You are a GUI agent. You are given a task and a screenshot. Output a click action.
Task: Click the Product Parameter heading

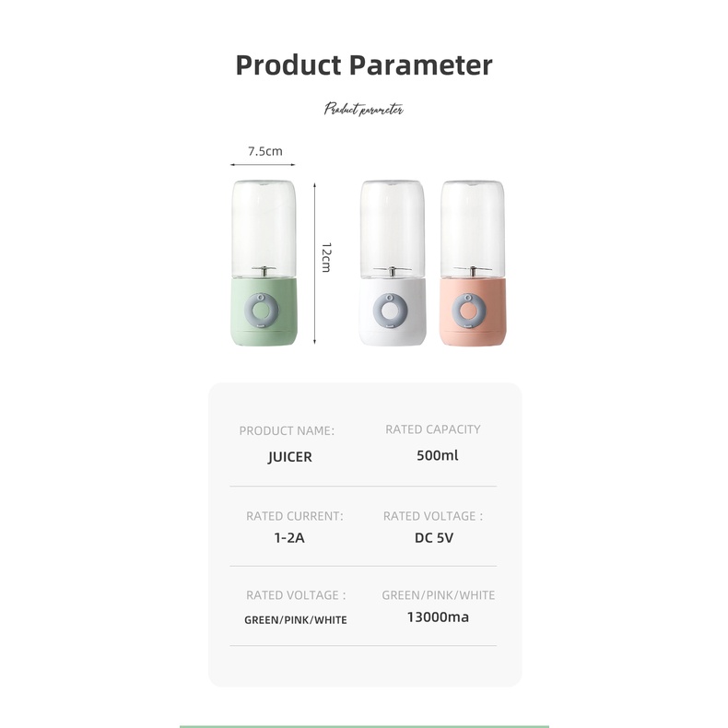click(364, 65)
